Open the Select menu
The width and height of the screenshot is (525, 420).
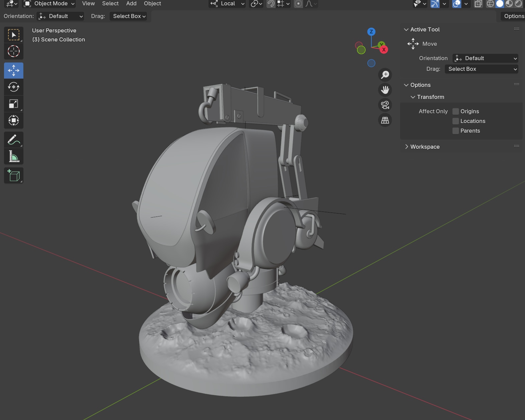110,4
